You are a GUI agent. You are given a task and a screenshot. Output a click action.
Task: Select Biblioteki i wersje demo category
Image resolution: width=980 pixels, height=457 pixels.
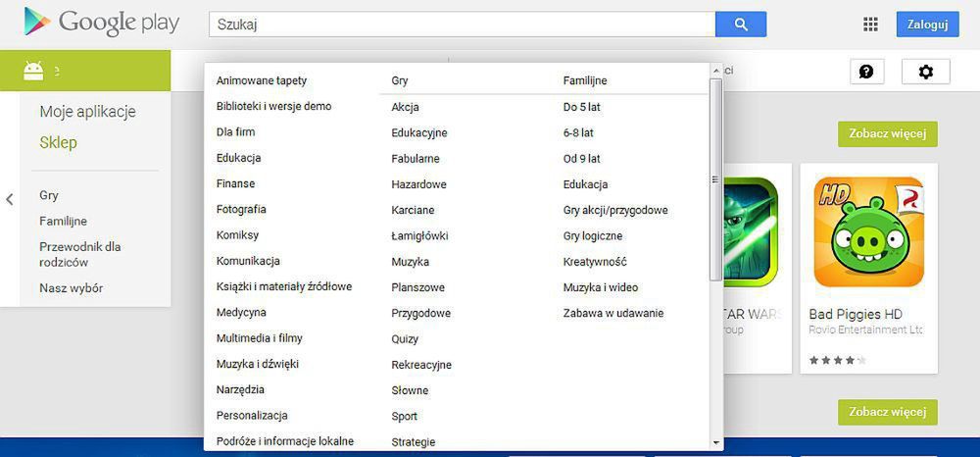pos(273,106)
